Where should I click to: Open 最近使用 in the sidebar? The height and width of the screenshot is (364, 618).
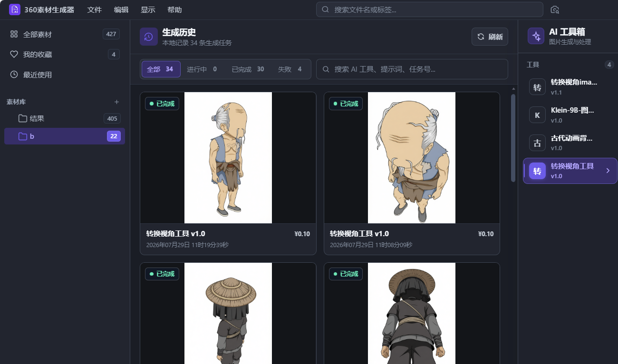(65, 74)
